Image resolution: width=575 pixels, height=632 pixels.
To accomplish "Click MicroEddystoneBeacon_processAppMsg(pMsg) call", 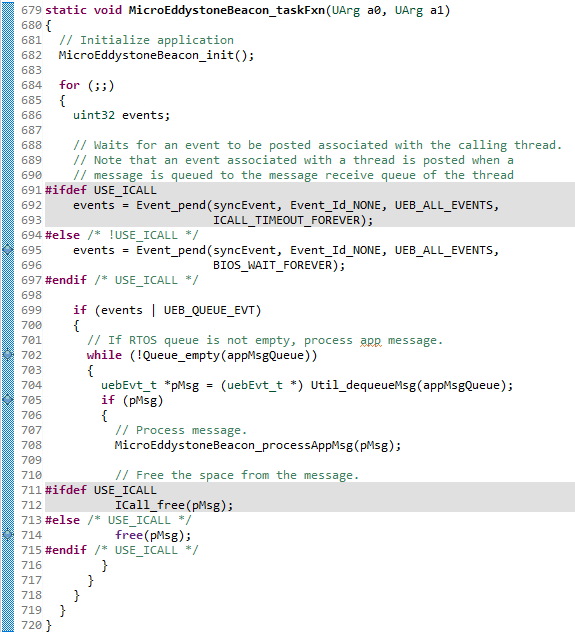I will coord(258,445).
